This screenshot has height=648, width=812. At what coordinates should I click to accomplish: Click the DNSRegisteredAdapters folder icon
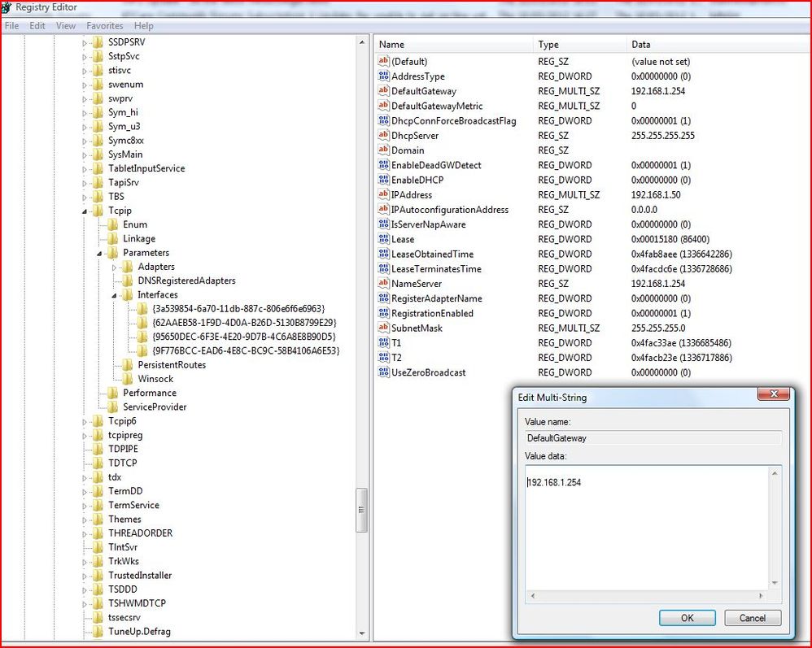pos(127,281)
